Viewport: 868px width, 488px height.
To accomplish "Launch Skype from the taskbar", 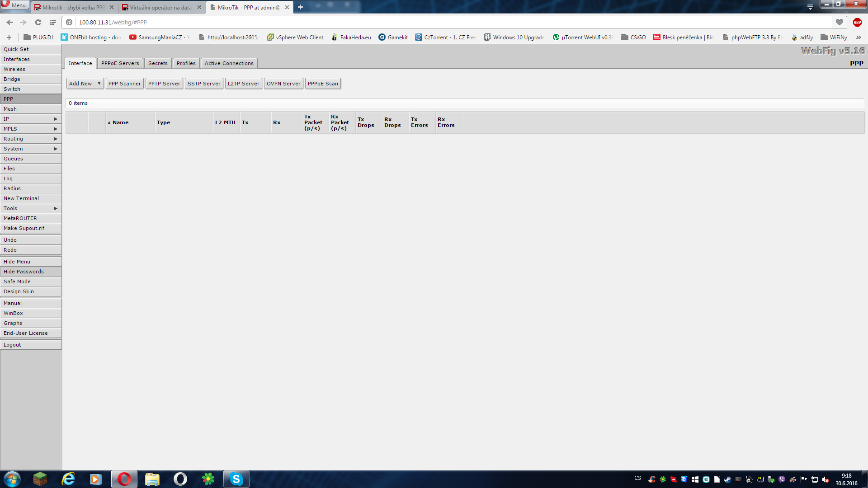I will click(236, 479).
